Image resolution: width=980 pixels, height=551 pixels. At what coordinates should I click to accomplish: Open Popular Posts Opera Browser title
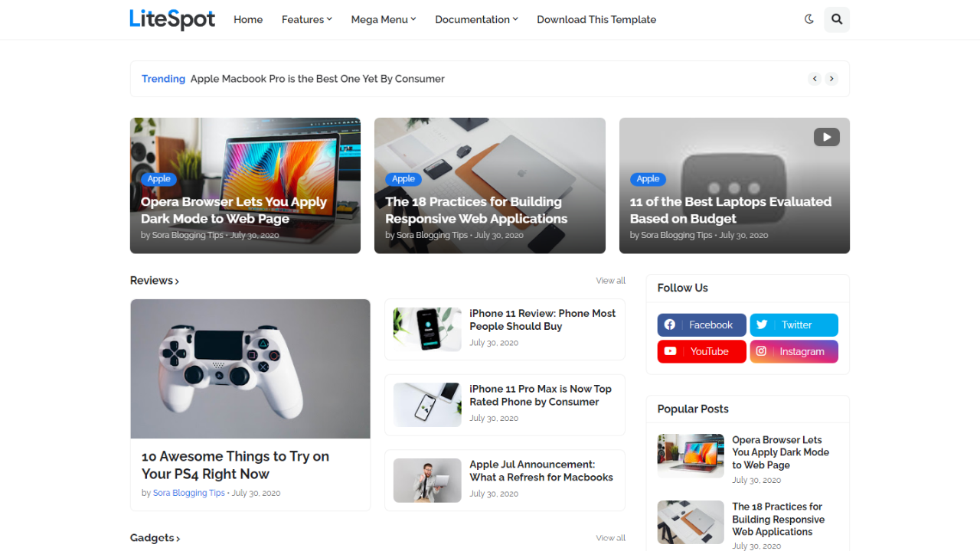click(781, 452)
